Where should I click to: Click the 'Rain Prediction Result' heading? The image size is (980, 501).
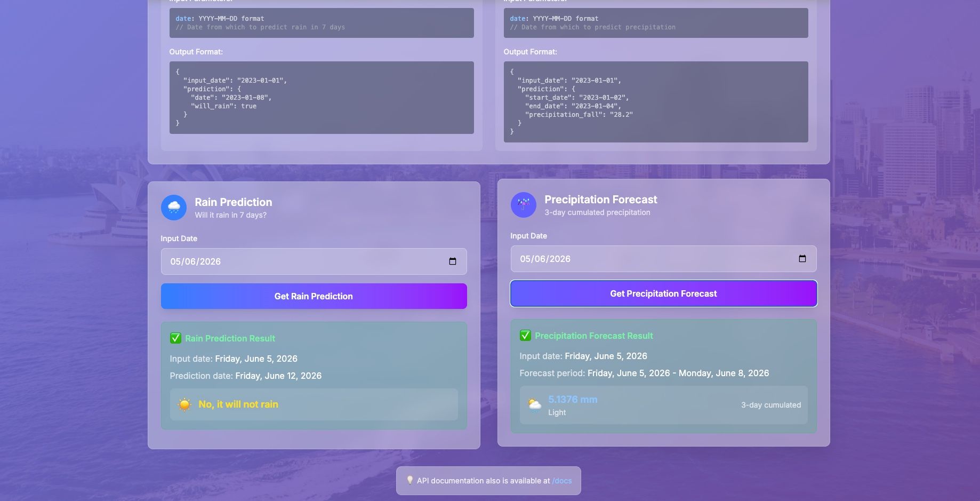[230, 338]
